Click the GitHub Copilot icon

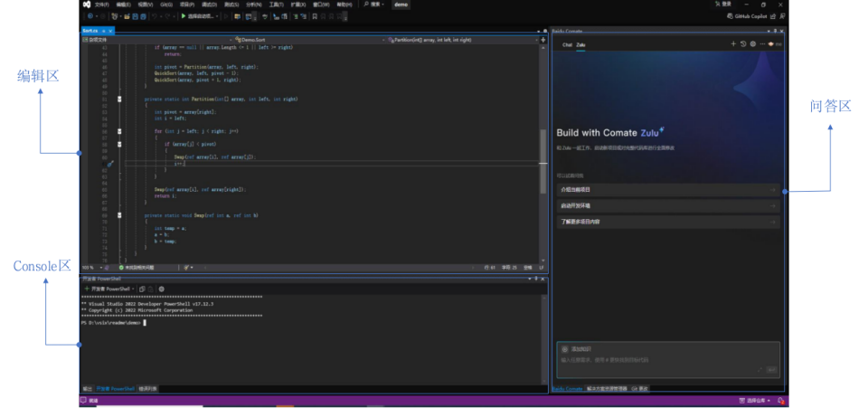pos(731,15)
